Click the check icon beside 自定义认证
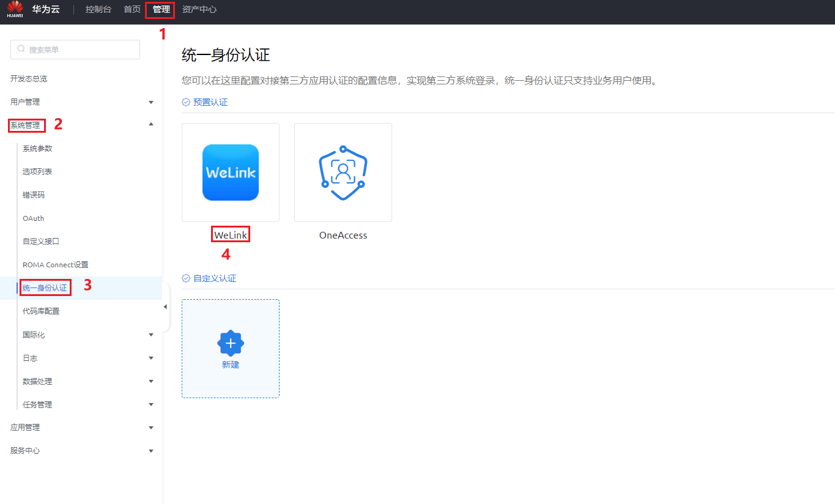This screenshot has height=504, width=835. (x=186, y=278)
